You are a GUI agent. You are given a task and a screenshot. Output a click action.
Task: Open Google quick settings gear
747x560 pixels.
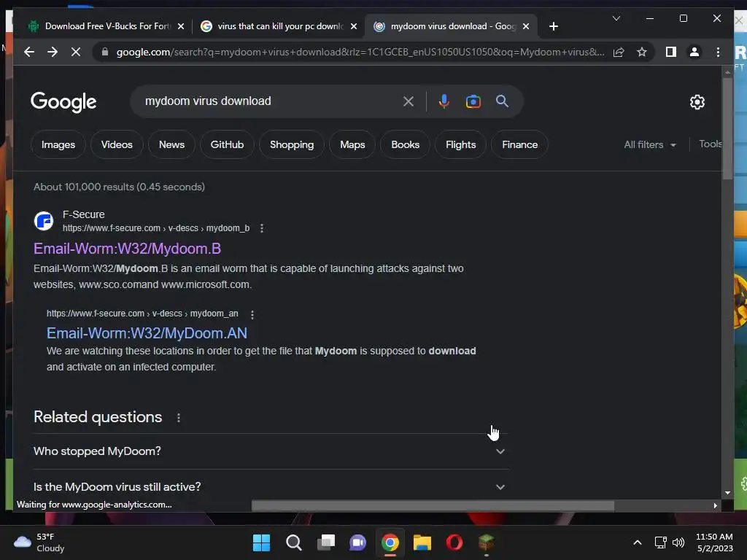click(697, 101)
